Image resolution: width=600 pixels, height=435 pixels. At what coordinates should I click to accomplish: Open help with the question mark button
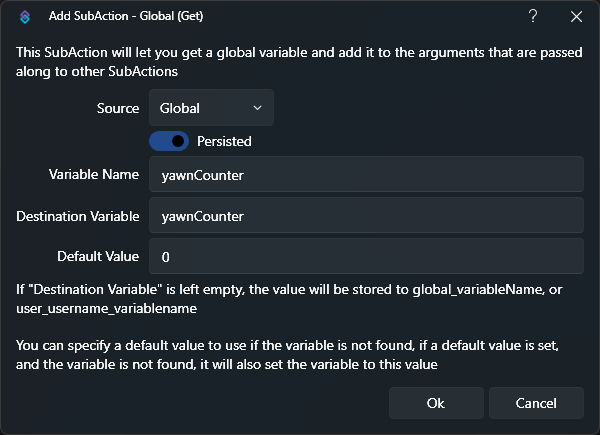533,16
